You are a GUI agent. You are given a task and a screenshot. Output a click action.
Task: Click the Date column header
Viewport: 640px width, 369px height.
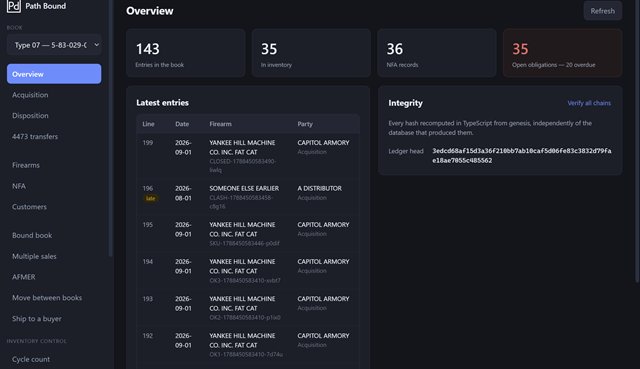coord(182,124)
